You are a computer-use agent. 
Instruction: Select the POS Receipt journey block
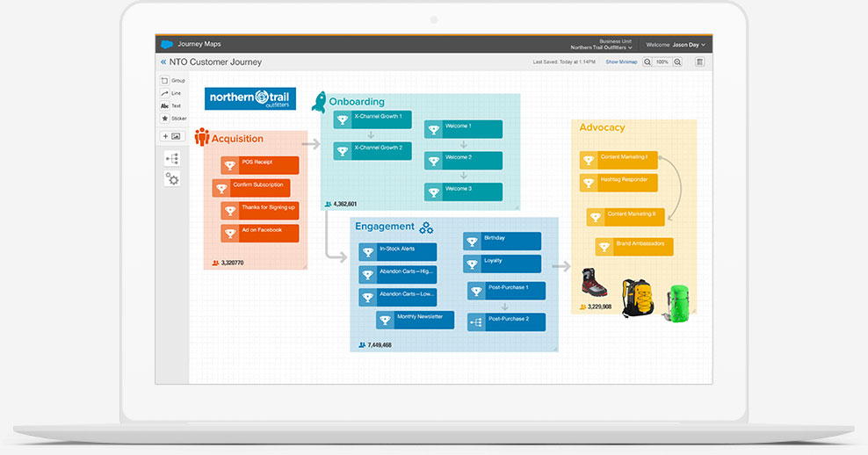[x=260, y=165]
